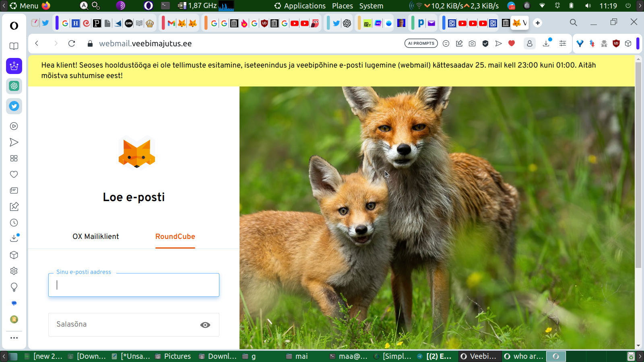Switch to the 'who ar...' taskbar window
Image resolution: width=644 pixels, height=362 pixels.
tap(524, 356)
